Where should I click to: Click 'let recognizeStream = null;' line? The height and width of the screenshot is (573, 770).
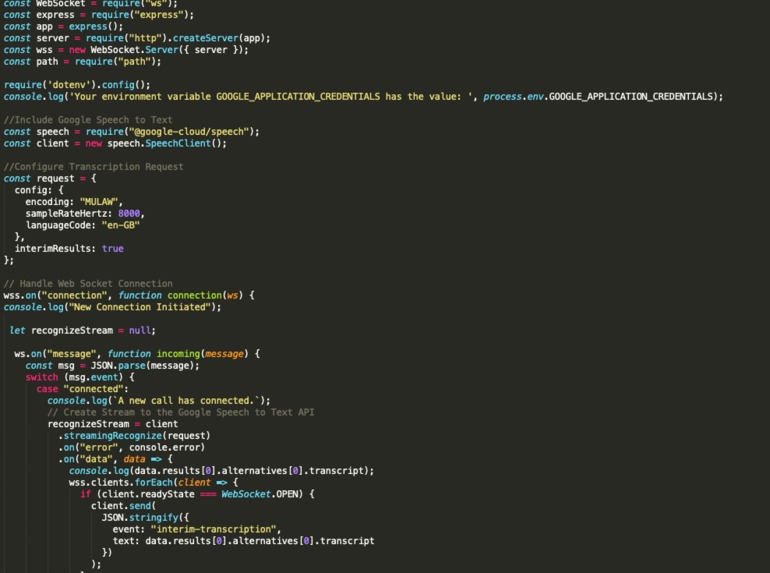82,330
